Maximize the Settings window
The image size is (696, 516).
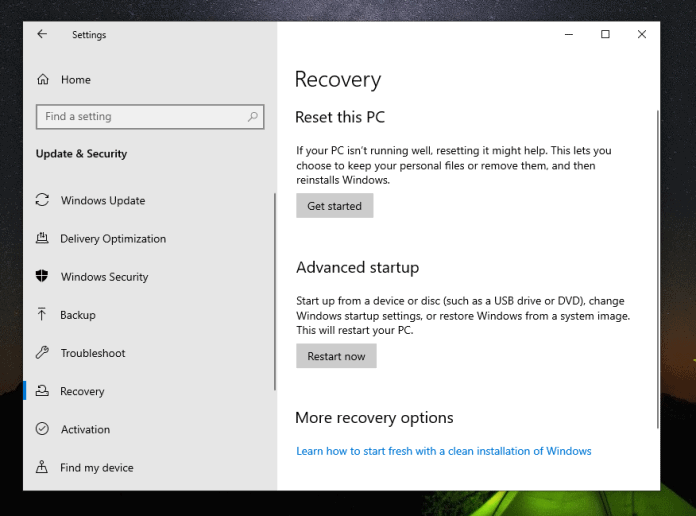point(605,34)
